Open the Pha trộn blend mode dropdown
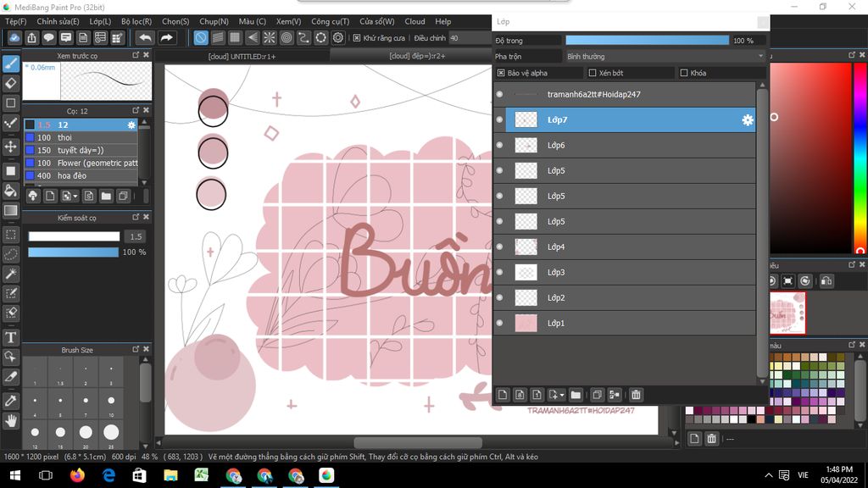Screen dimensions: 868x488 665,57
